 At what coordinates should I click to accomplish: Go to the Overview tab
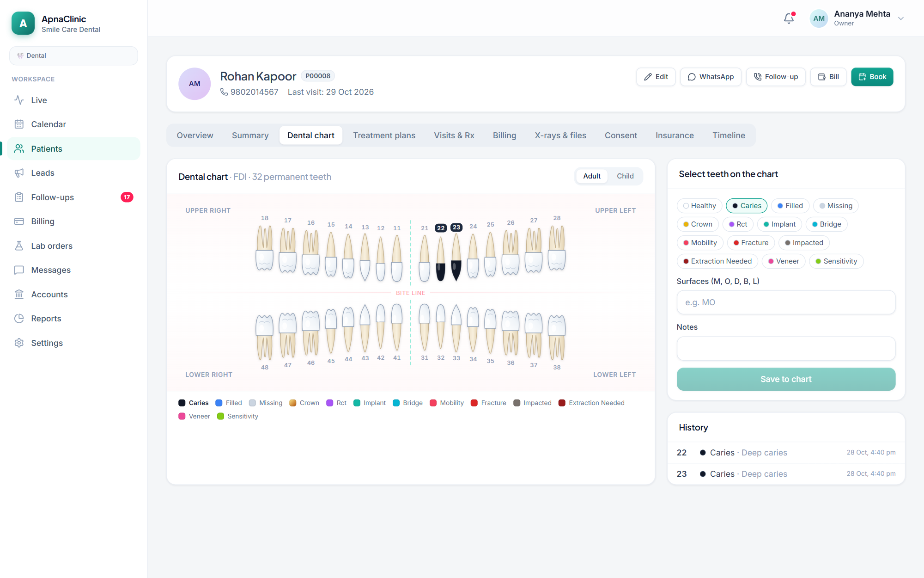pyautogui.click(x=195, y=135)
